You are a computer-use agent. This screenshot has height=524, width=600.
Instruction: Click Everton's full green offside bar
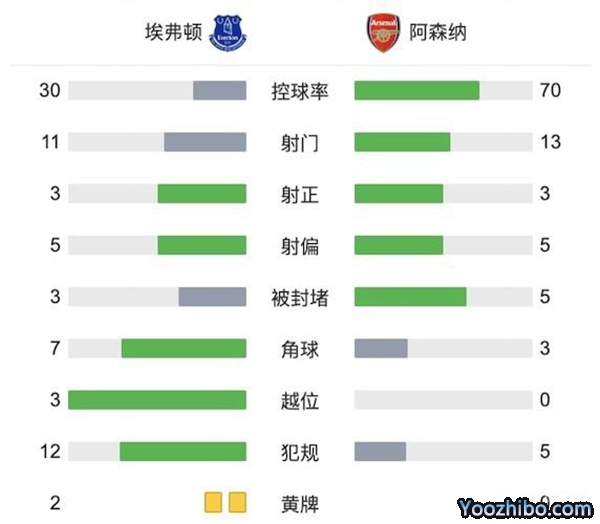click(157, 400)
